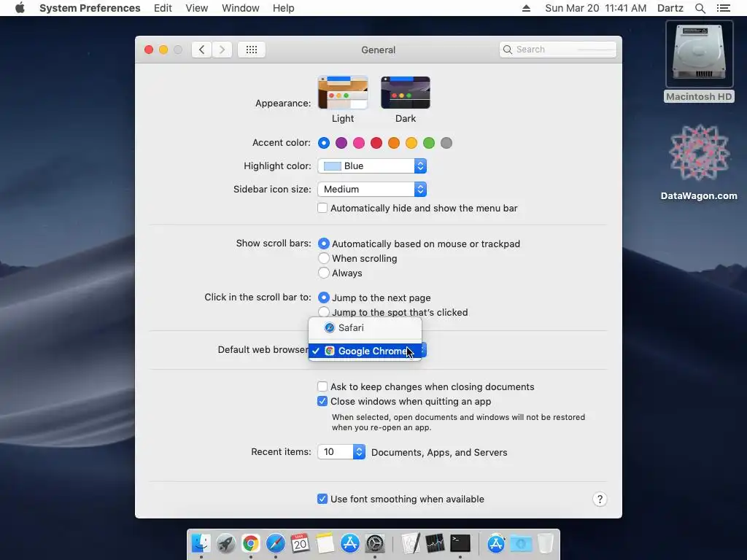Toggle 'Use font smoothing when available'
Image resolution: width=747 pixels, height=560 pixels.
tap(322, 499)
